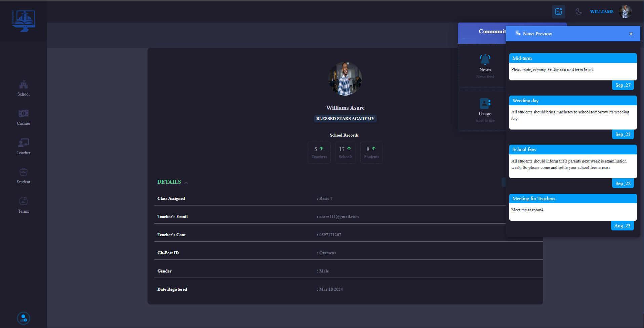Open the Mid-term news item

(x=573, y=67)
